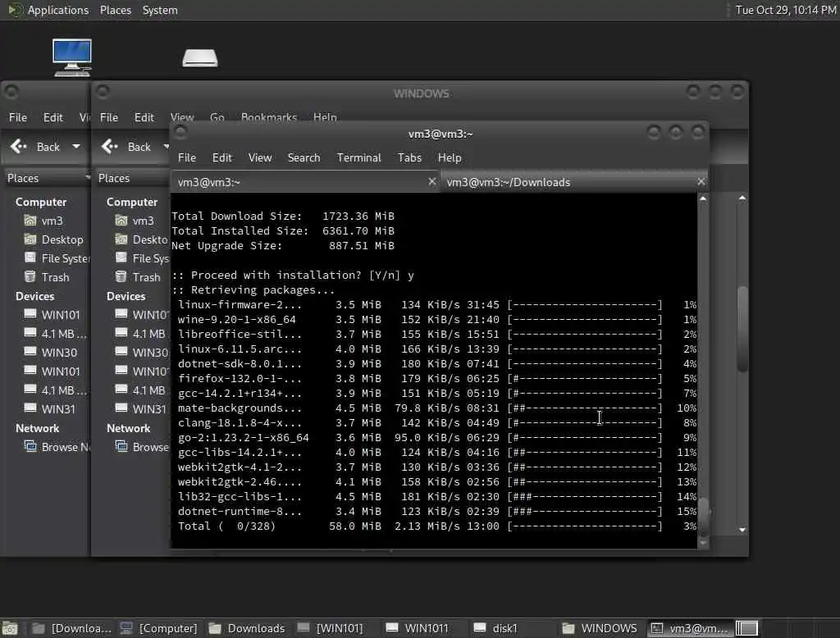Screen dimensions: 840x638
Task: Open the Computer desktop icon
Action: coord(72,57)
